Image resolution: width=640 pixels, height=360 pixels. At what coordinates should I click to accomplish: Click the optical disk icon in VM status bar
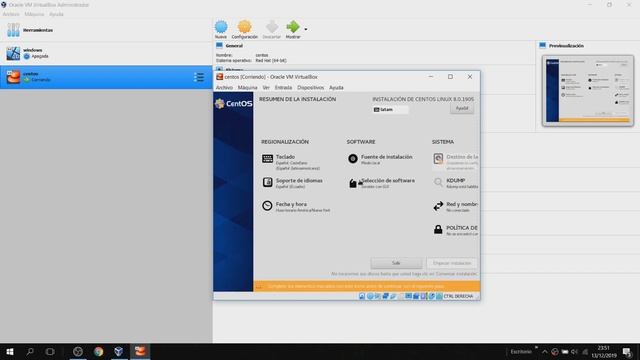point(370,296)
